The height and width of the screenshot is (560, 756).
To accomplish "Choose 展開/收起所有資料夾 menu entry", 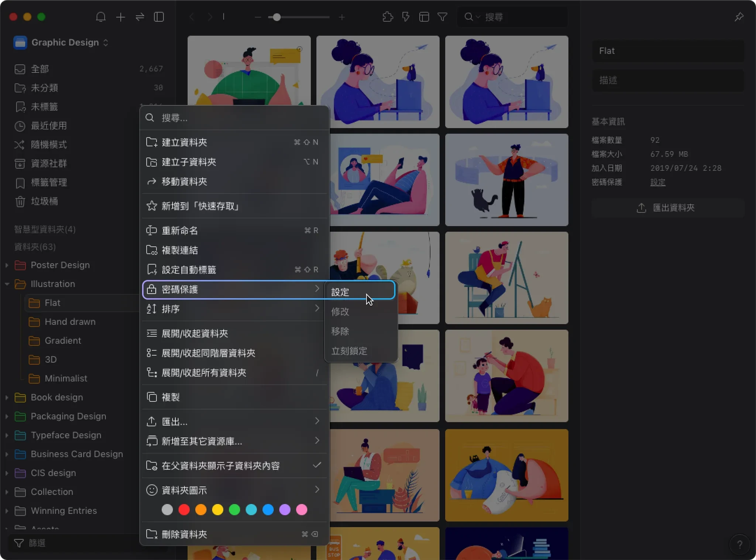I will coord(234,372).
